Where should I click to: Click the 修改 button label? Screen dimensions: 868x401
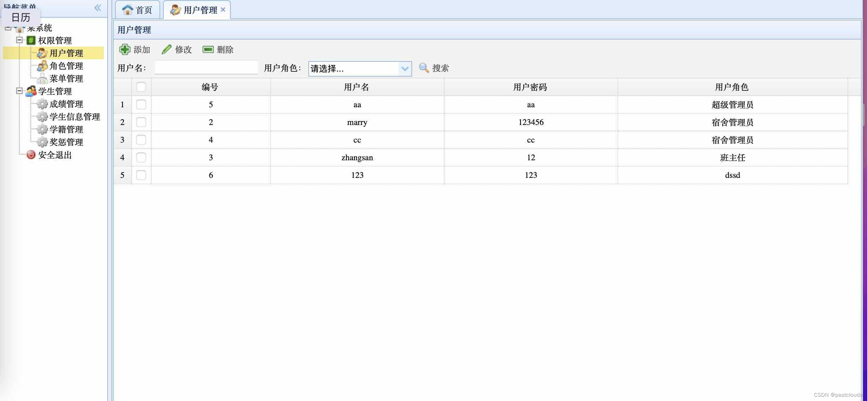pyautogui.click(x=183, y=49)
